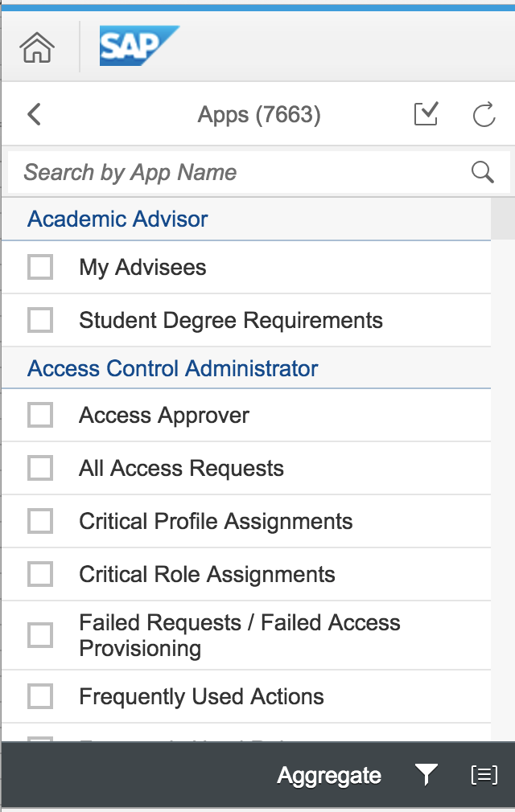This screenshot has height=812, width=515.
Task: Select the Critical Role Assignments item
Action: pos(246,574)
